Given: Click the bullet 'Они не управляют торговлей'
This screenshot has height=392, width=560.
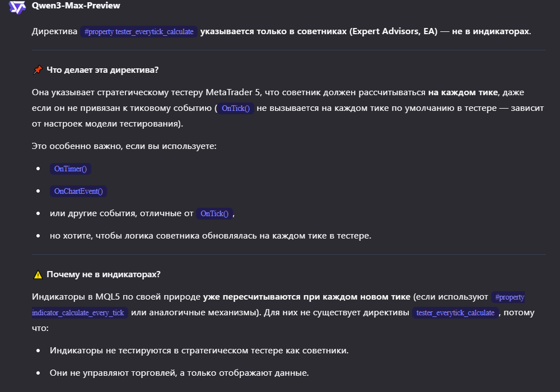Looking at the screenshot, I should click(x=179, y=373).
